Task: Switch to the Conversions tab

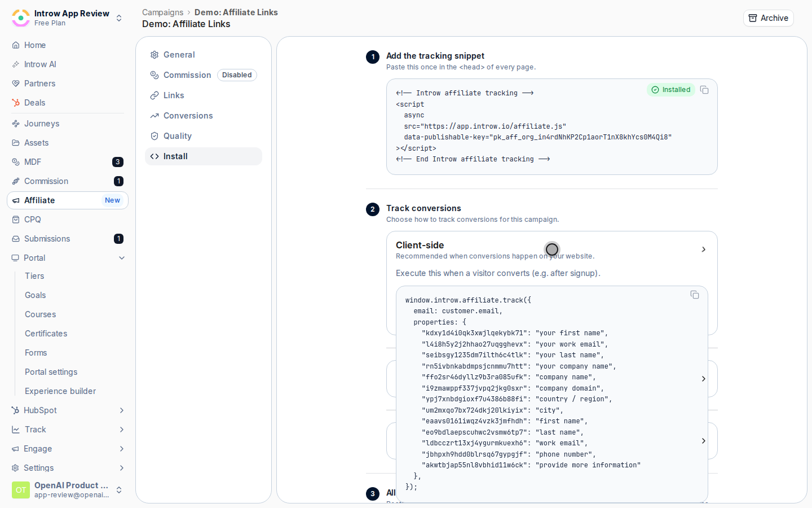Action: 204,116
